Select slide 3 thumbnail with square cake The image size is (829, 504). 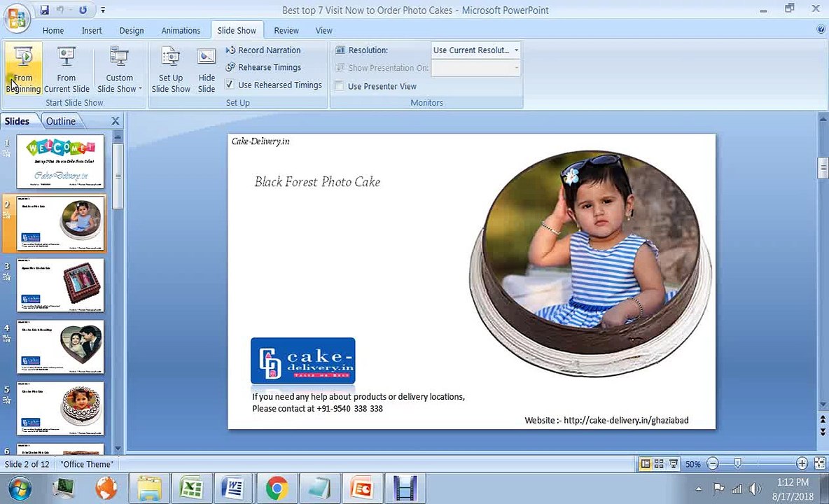pyautogui.click(x=60, y=286)
